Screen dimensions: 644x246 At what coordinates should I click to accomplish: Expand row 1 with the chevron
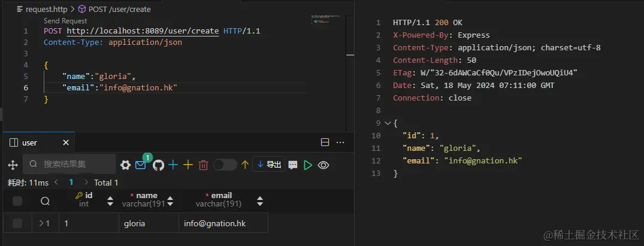(x=41, y=223)
